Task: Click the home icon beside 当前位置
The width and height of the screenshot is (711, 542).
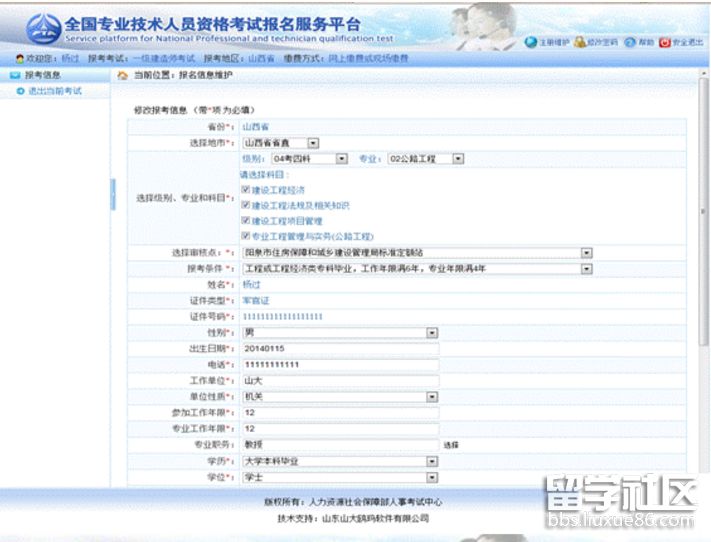Action: click(x=122, y=75)
